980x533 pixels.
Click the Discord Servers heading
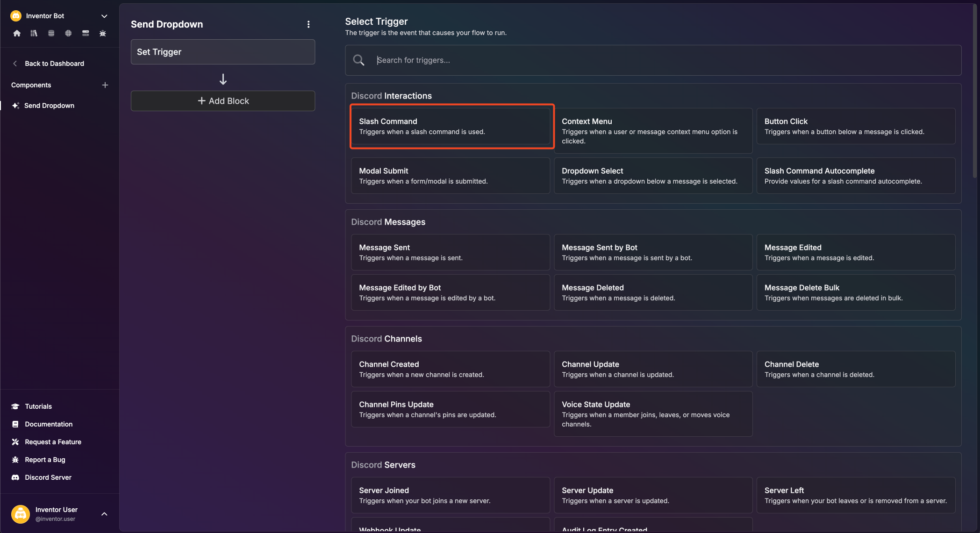tap(383, 465)
